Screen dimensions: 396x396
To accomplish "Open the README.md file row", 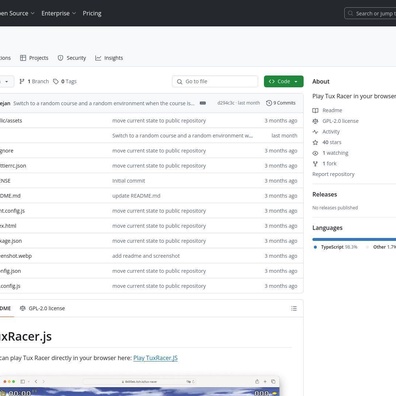I will coord(151,196).
